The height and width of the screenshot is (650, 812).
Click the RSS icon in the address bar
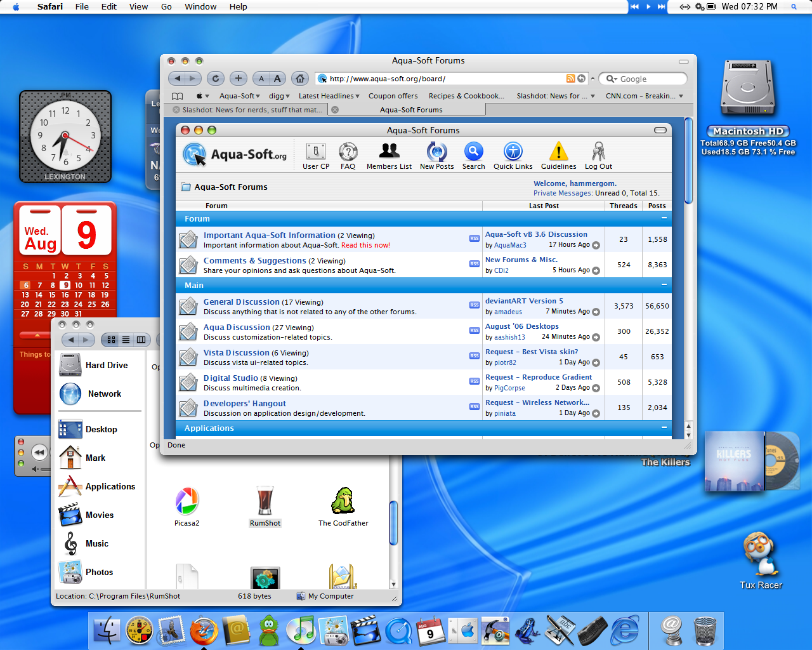(570, 78)
